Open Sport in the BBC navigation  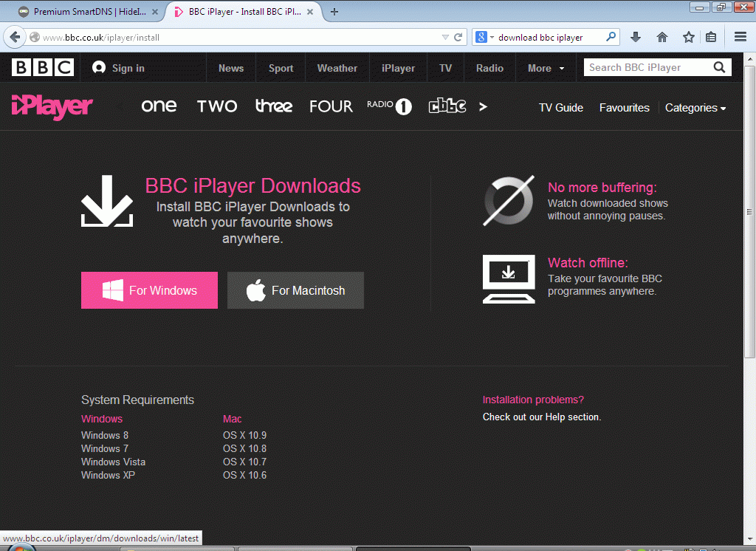coord(281,68)
